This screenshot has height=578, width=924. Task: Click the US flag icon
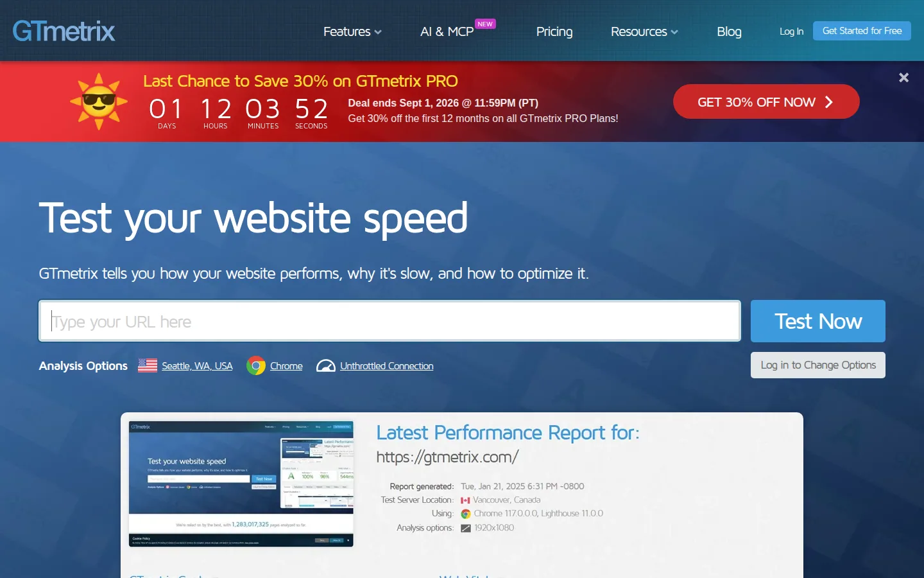[x=148, y=365]
